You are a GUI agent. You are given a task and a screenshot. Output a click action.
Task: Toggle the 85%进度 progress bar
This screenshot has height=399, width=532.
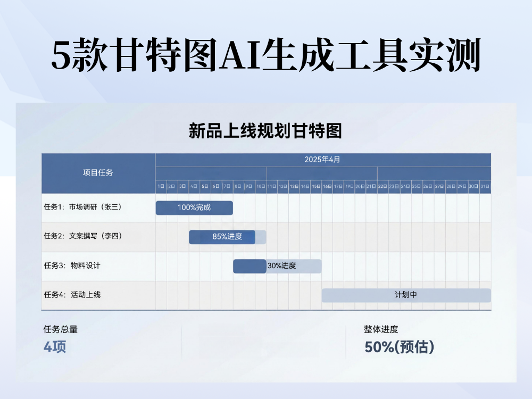coord(222,237)
